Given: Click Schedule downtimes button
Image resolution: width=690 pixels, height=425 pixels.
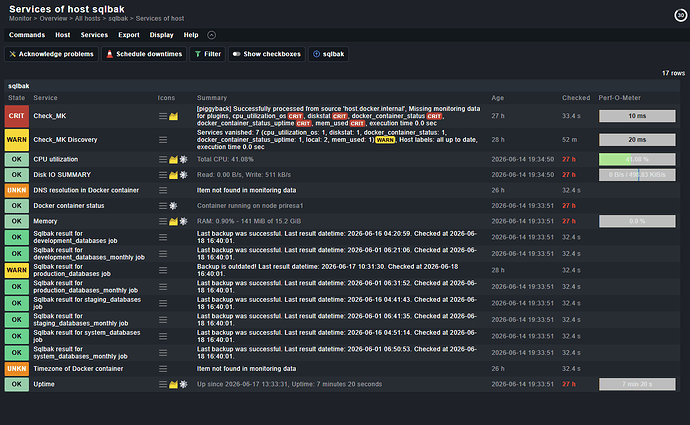Looking at the screenshot, I should (x=144, y=54).
